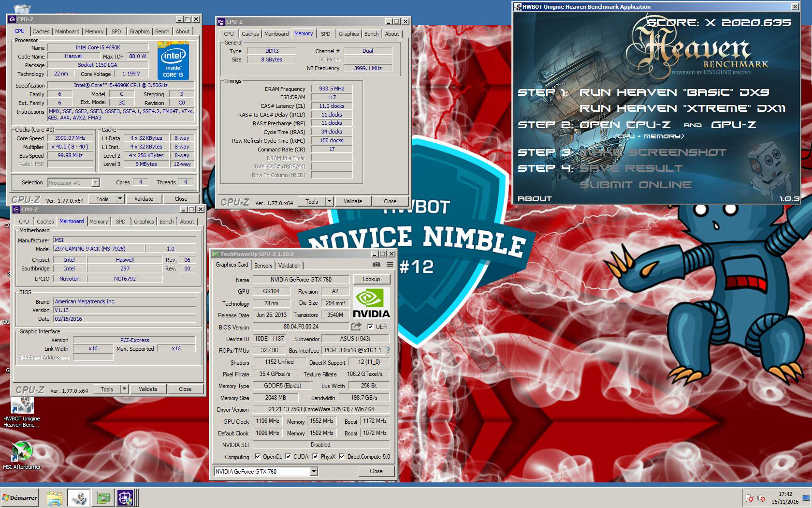Click Validate in CPU-Z CPU window
The image size is (812, 508).
[144, 198]
